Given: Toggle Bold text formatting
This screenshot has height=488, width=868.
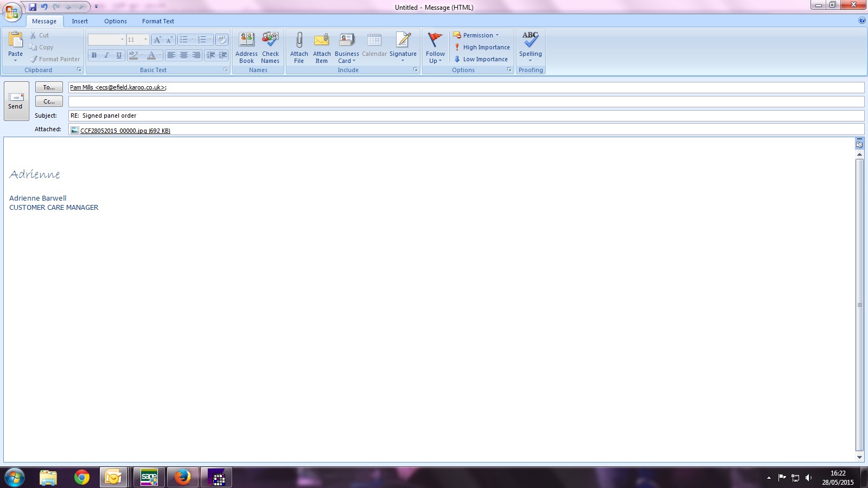Looking at the screenshot, I should pyautogui.click(x=94, y=55).
